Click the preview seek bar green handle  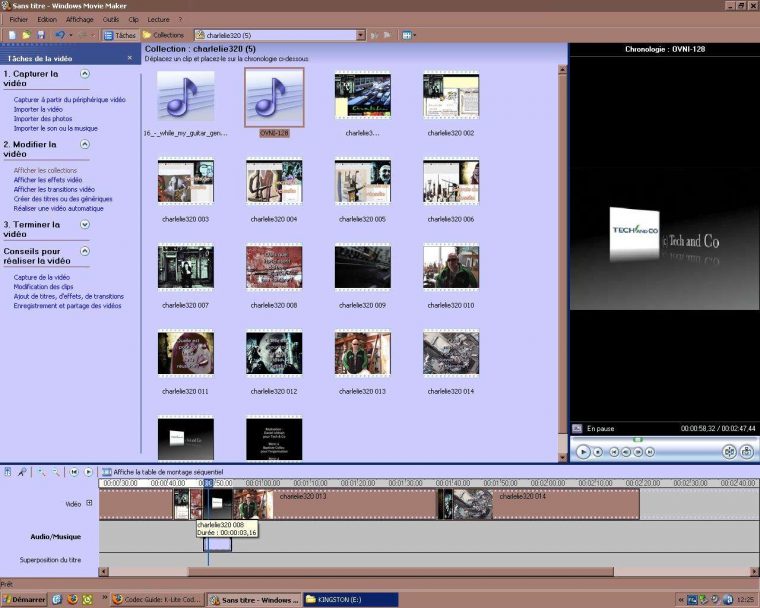[638, 439]
